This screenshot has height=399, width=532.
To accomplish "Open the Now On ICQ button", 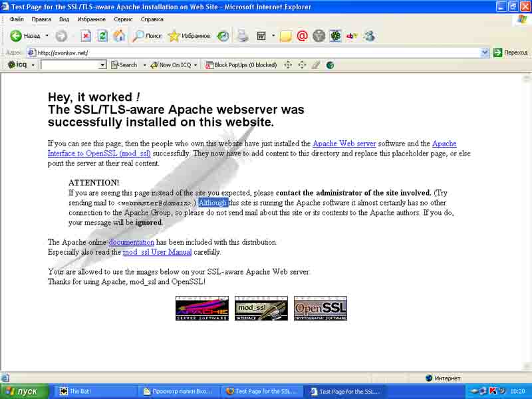I will click(x=171, y=65).
